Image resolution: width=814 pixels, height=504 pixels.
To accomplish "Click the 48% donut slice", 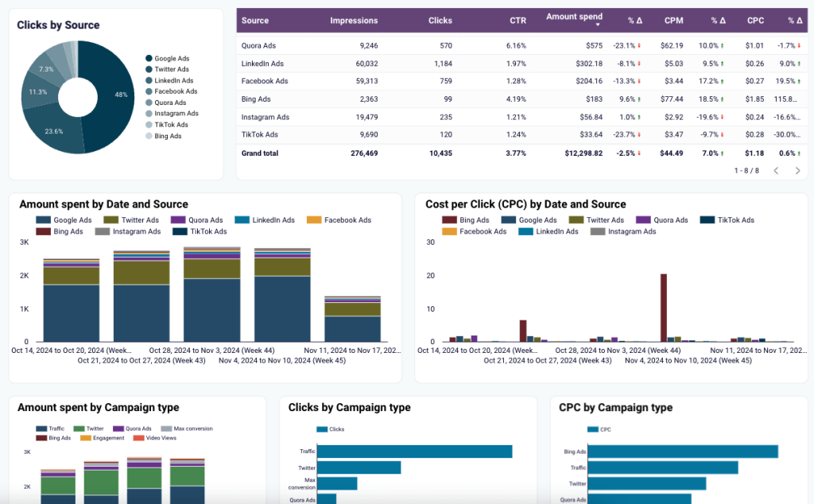I will click(115, 96).
